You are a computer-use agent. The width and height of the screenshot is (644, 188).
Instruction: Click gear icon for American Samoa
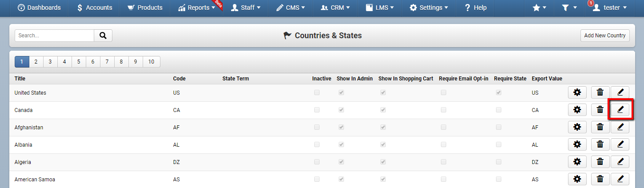click(x=577, y=179)
